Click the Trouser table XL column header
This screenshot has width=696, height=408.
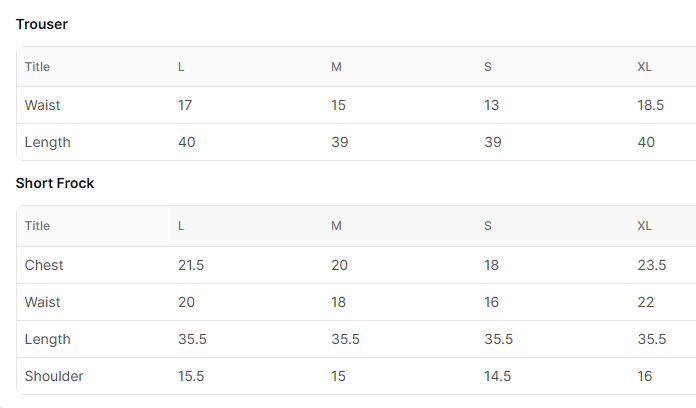pos(645,67)
